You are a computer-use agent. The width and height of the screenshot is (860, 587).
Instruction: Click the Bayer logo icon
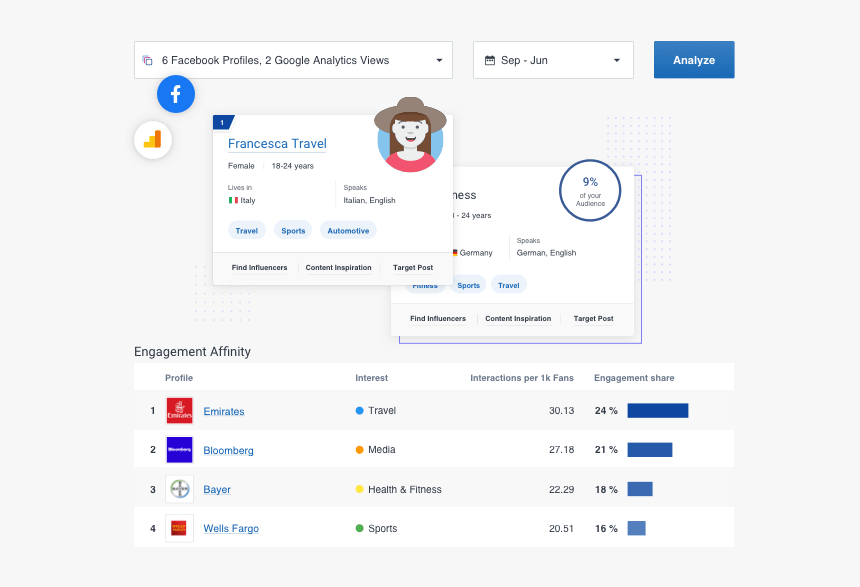pos(180,489)
